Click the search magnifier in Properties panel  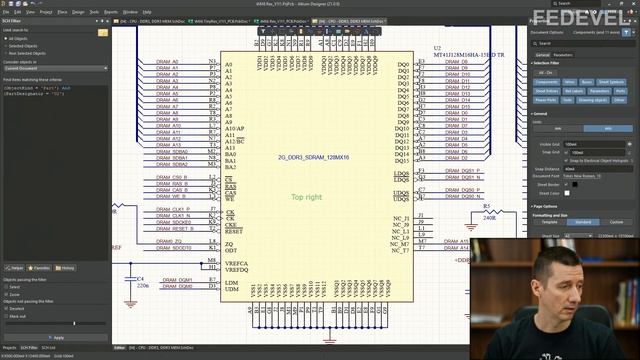[x=535, y=43]
